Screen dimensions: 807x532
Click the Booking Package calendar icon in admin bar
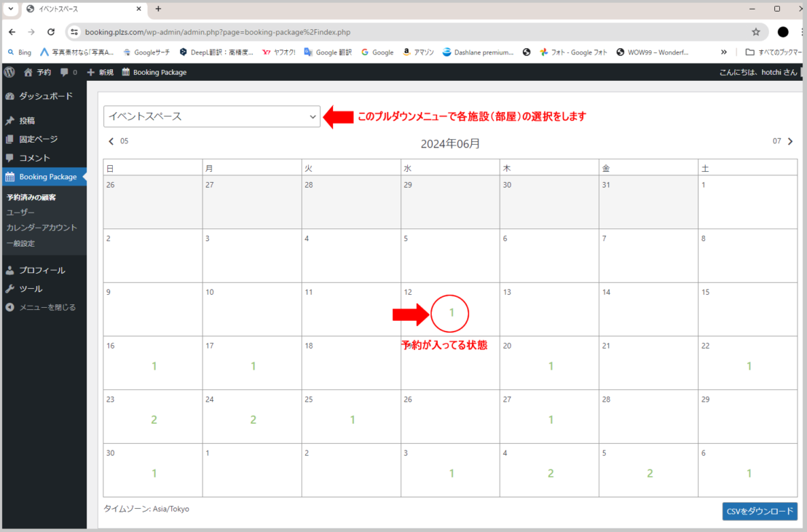point(126,72)
